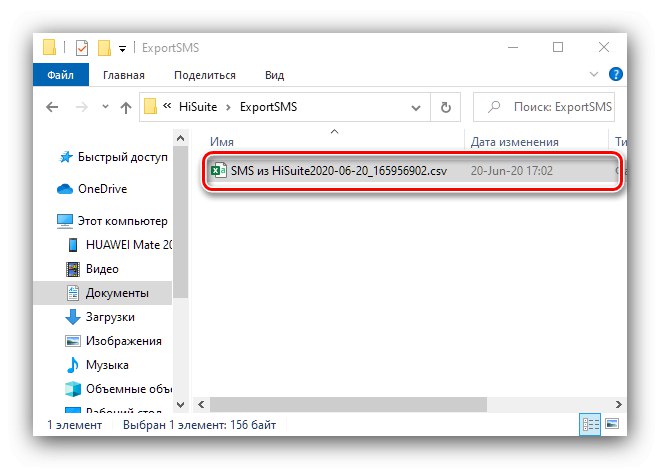The height and width of the screenshot is (469, 660).
Task: Open Быстрый доступ in navigation pane
Action: coord(122,157)
